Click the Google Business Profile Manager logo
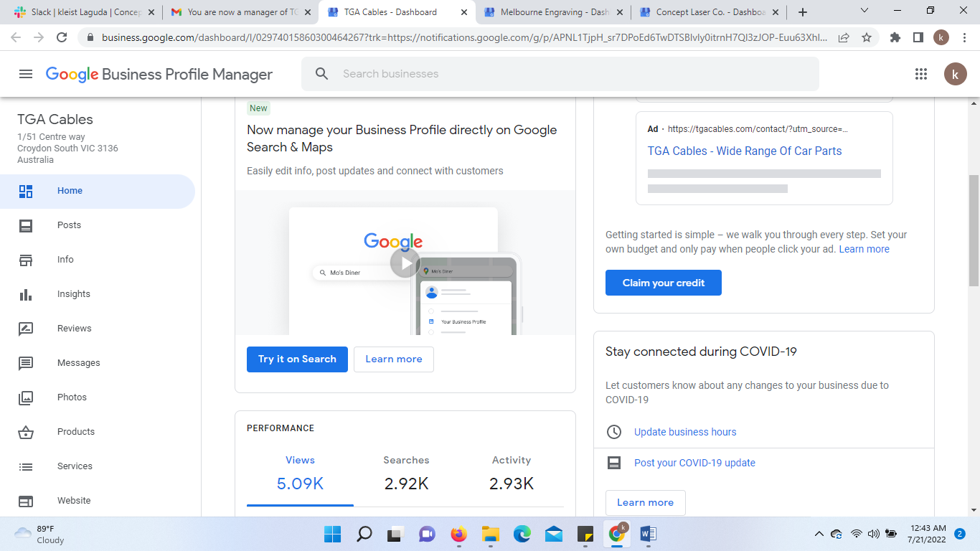This screenshot has width=980, height=551. pyautogui.click(x=159, y=74)
